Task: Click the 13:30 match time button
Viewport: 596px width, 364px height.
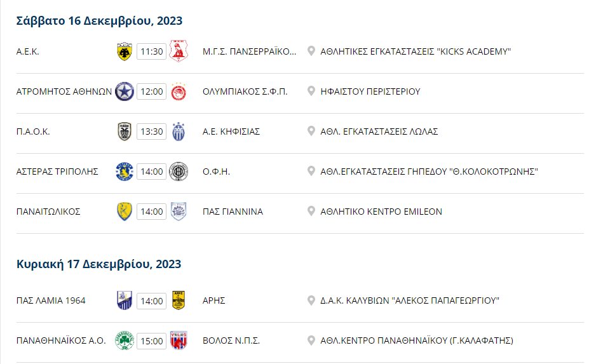Action: [152, 131]
